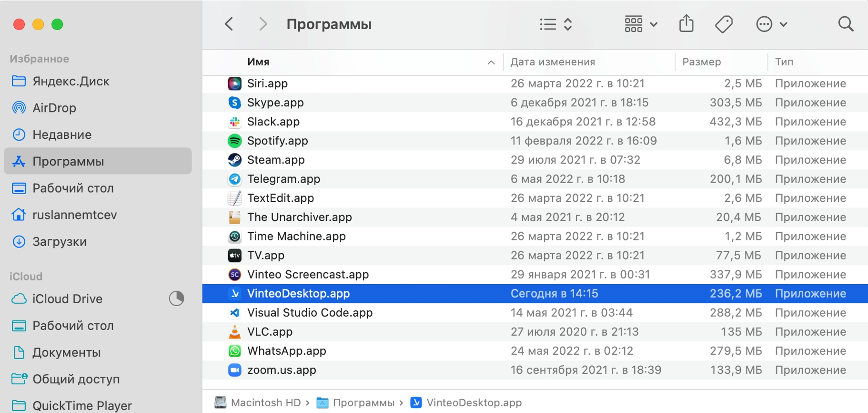The width and height of the screenshot is (868, 413).
Task: Click Macintosh HD in the path bar
Action: pyautogui.click(x=258, y=403)
